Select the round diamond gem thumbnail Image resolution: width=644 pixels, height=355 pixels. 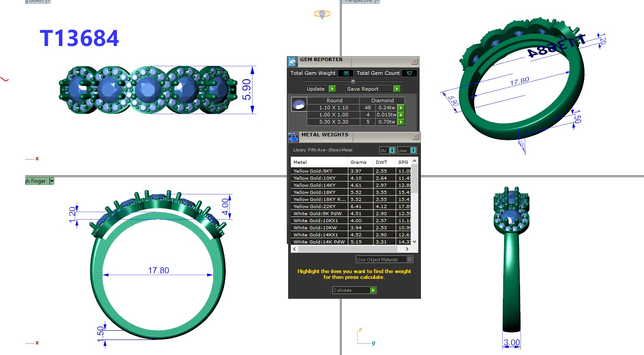(298, 104)
